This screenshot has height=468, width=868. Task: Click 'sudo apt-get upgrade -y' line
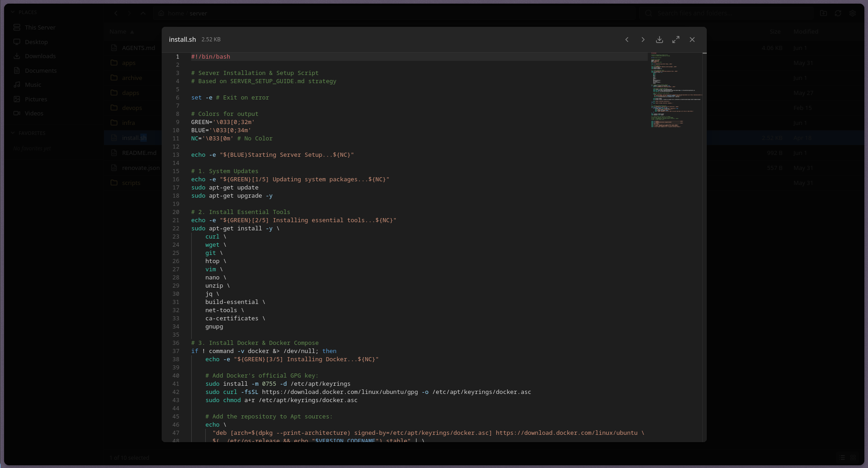pos(232,196)
